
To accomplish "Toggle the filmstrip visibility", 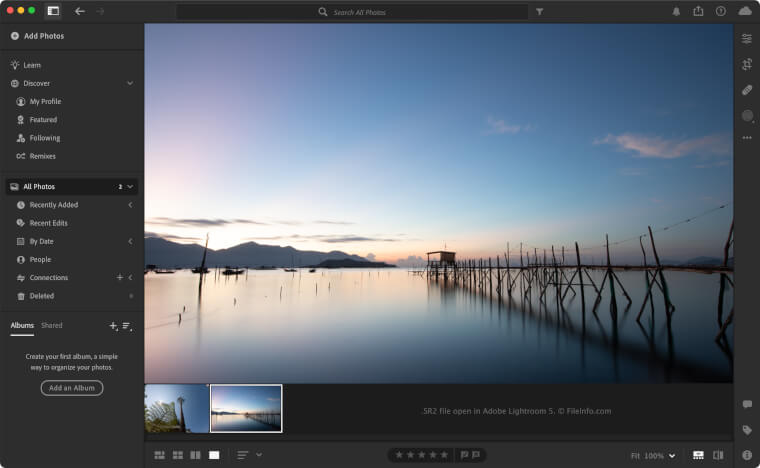I will coord(698,455).
